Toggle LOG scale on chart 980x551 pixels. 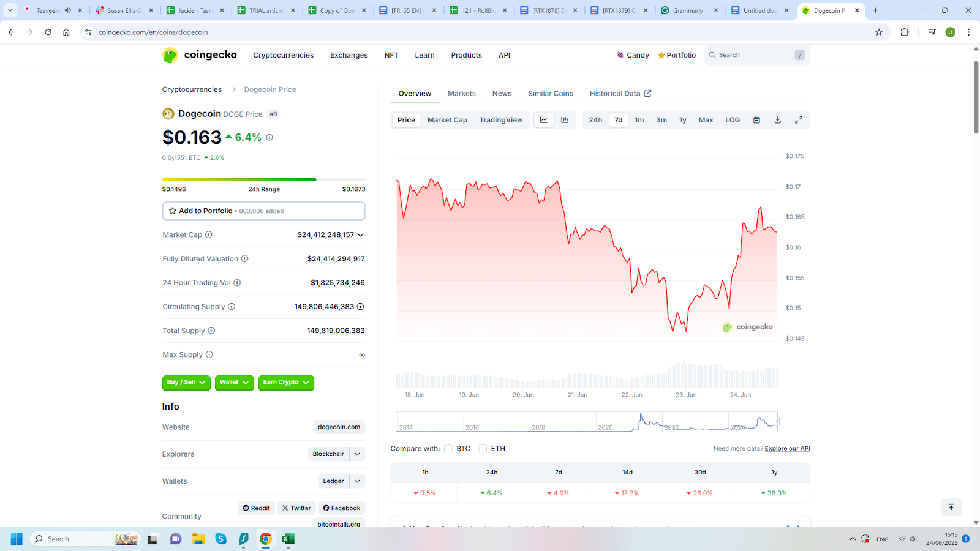coord(733,120)
